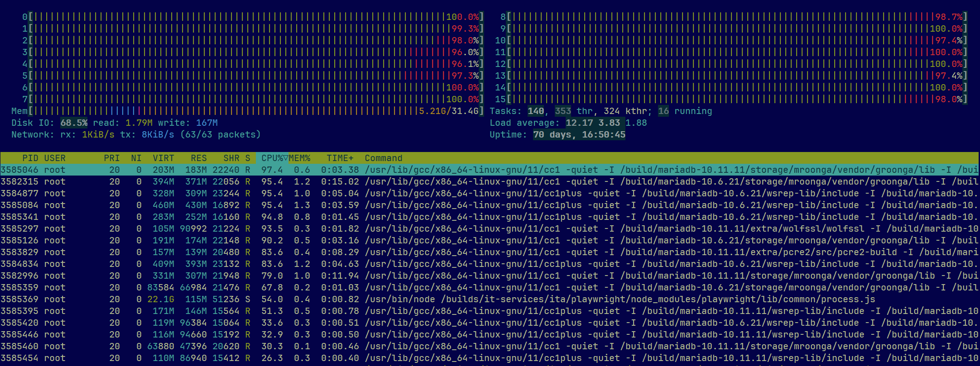
Task: Click the node playwright process.js command
Action: (x=620, y=299)
